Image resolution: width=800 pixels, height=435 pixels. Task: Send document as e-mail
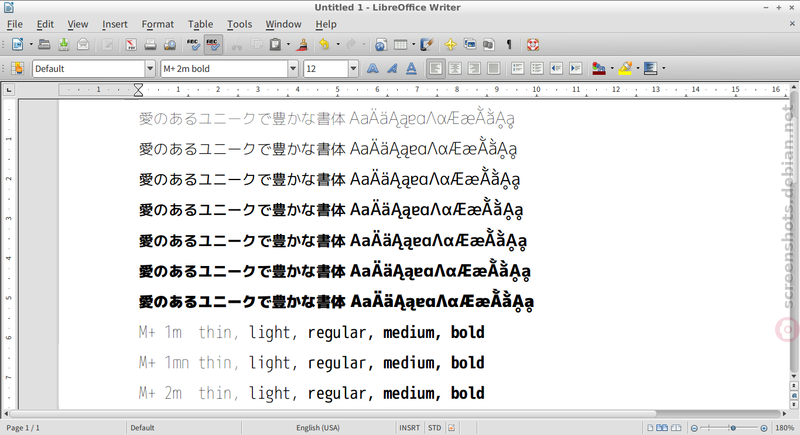83,45
